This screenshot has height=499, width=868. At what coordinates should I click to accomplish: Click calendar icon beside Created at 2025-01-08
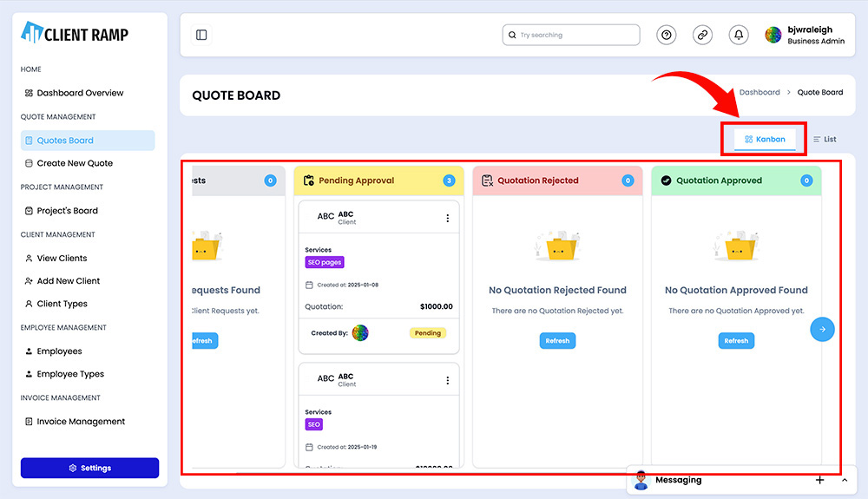pos(309,285)
